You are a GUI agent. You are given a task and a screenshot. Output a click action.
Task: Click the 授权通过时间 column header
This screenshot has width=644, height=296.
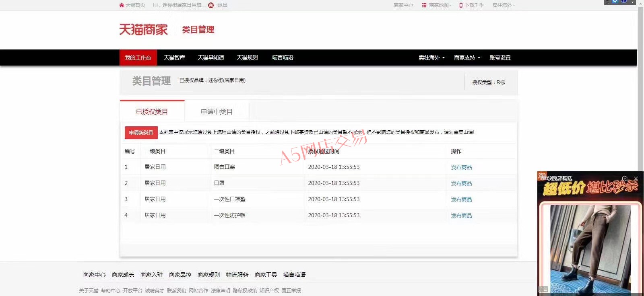[x=324, y=151]
